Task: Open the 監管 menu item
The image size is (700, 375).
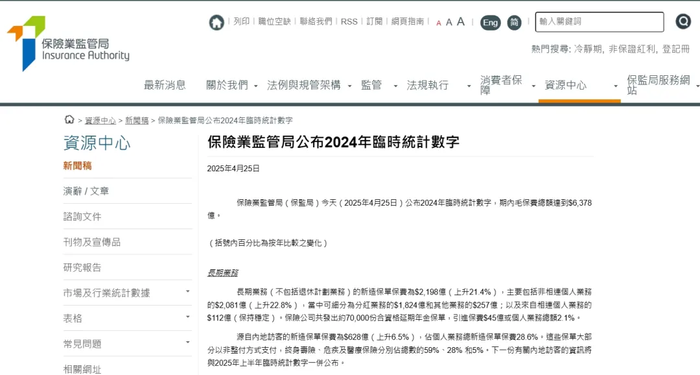Action: [x=371, y=85]
